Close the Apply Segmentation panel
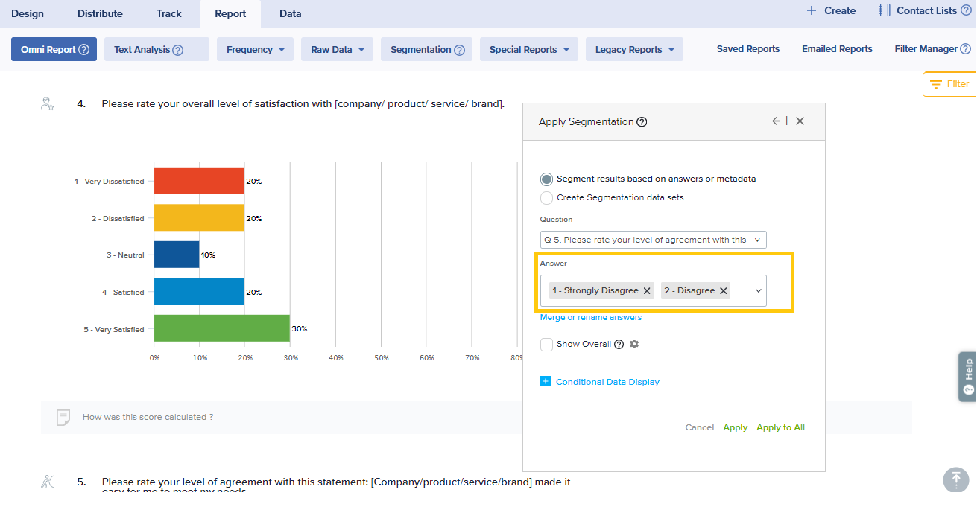 [800, 121]
